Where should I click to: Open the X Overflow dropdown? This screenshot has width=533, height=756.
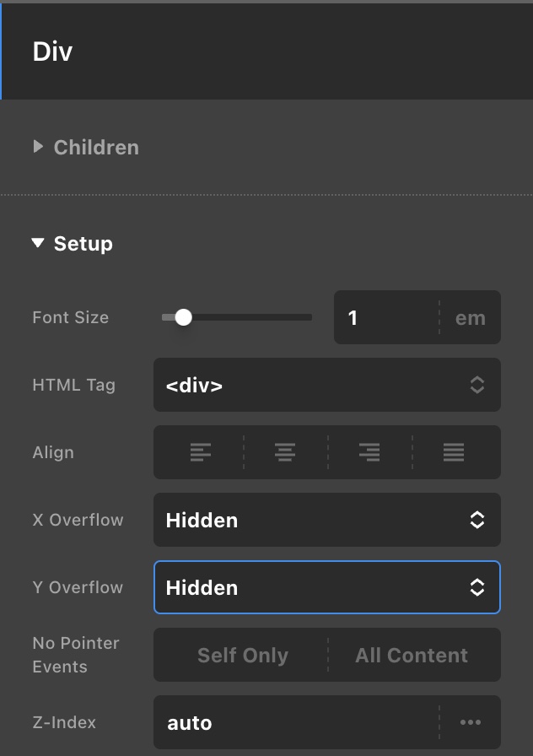(326, 520)
